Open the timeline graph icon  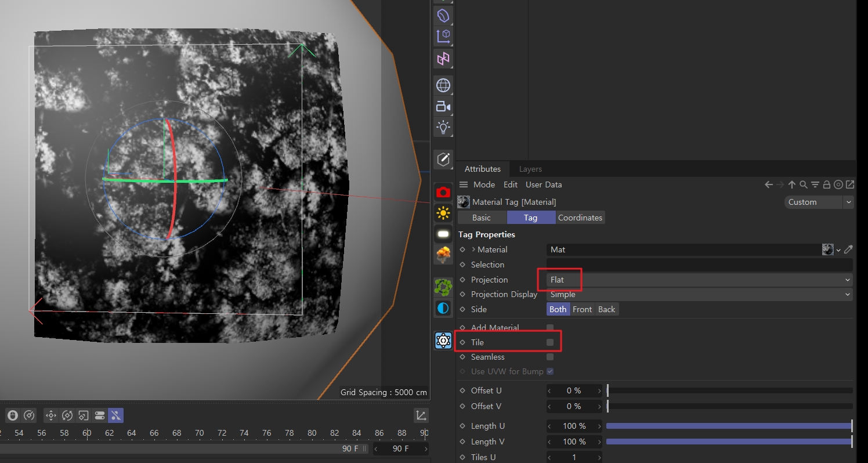click(x=421, y=415)
